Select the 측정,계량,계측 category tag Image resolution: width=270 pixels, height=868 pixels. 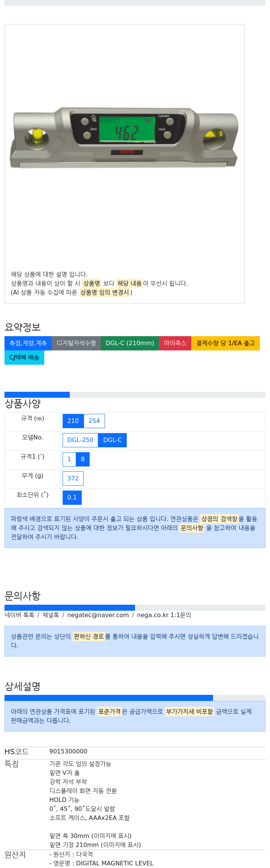[28, 343]
